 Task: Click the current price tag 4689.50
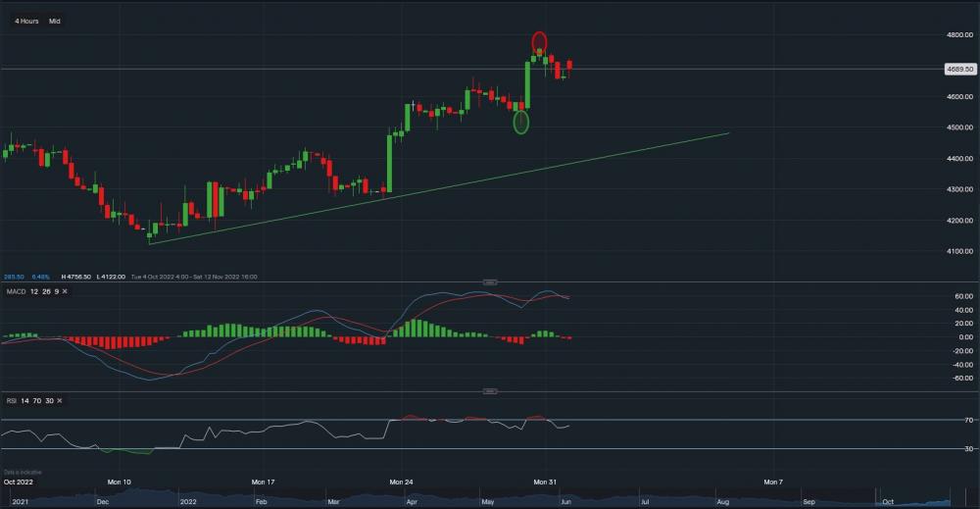tap(960, 70)
